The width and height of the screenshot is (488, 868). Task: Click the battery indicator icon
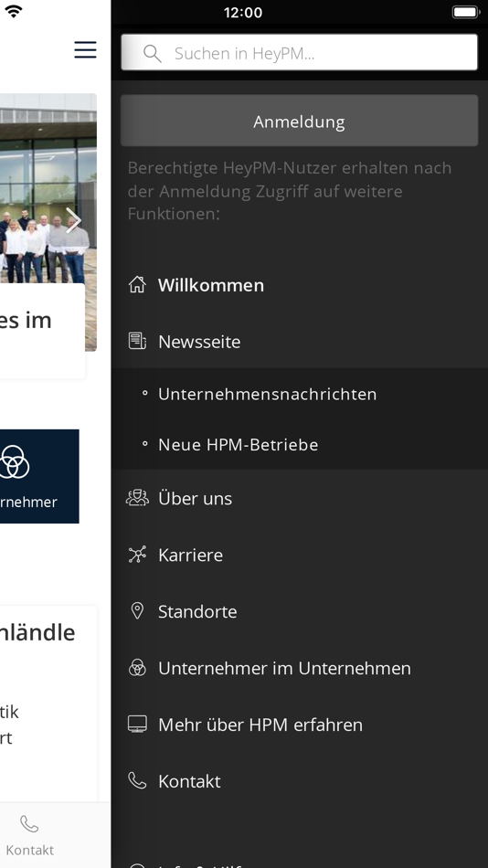465,12
